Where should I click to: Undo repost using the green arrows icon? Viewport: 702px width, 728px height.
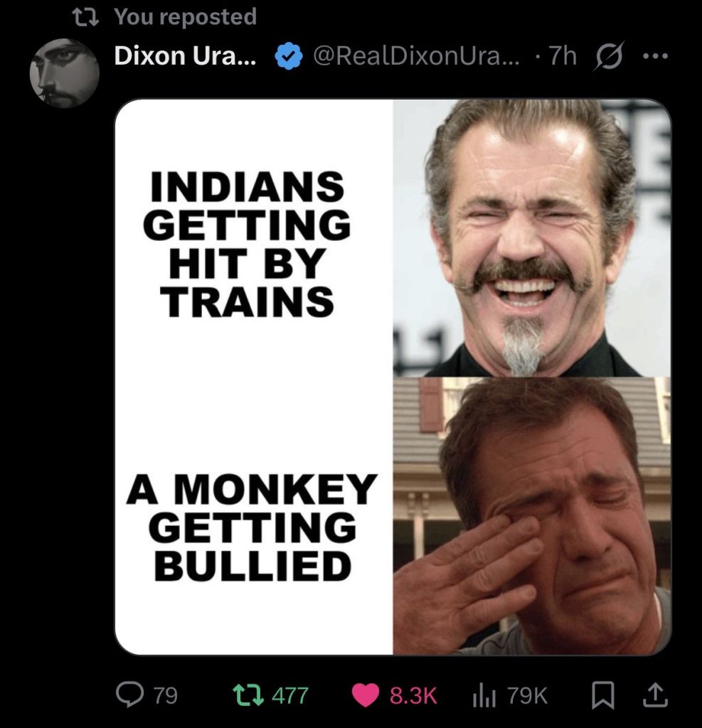point(248,695)
